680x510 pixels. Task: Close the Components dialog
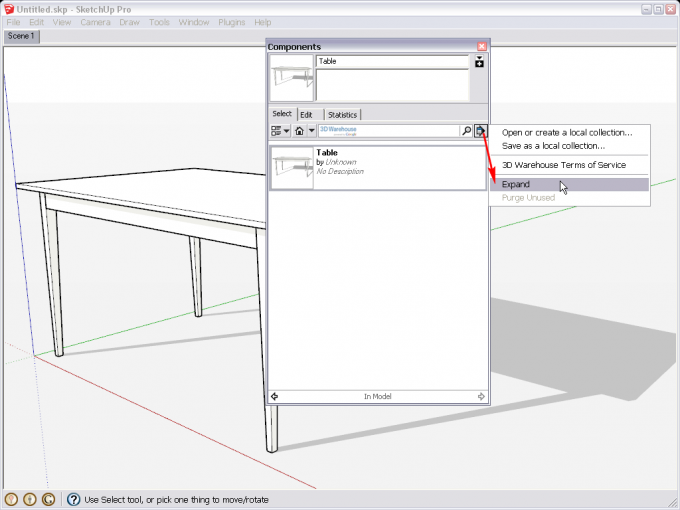[482, 46]
